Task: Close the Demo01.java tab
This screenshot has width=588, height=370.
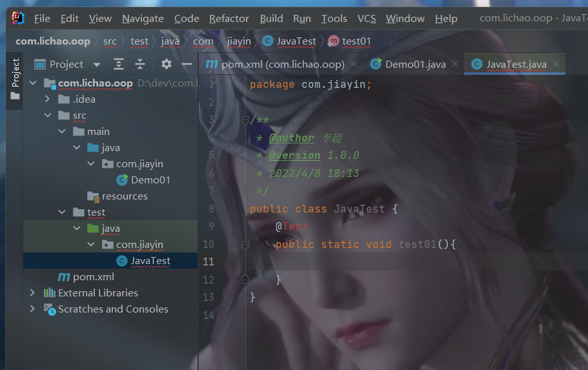Action: click(455, 64)
